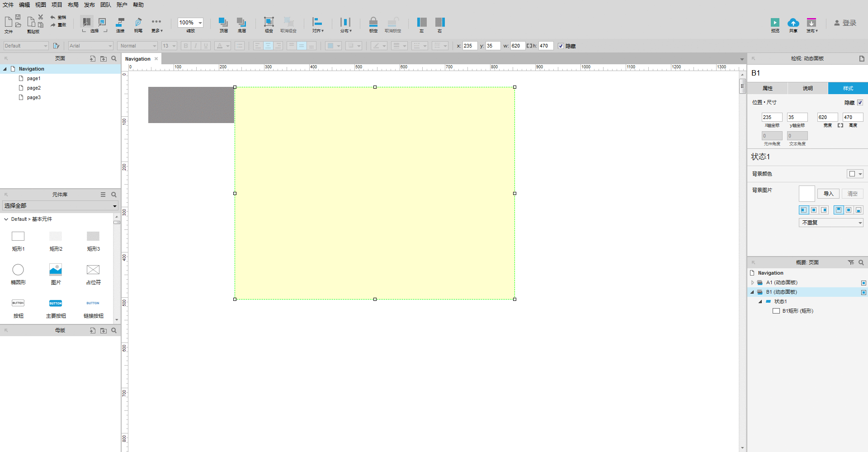Switch to the 样式 inspector tab

point(848,88)
